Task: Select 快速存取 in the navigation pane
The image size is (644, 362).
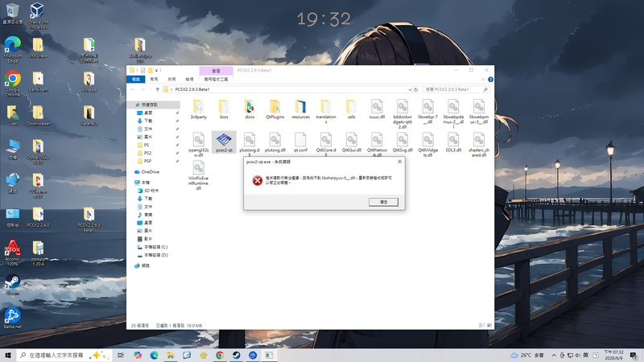Action: [149, 105]
